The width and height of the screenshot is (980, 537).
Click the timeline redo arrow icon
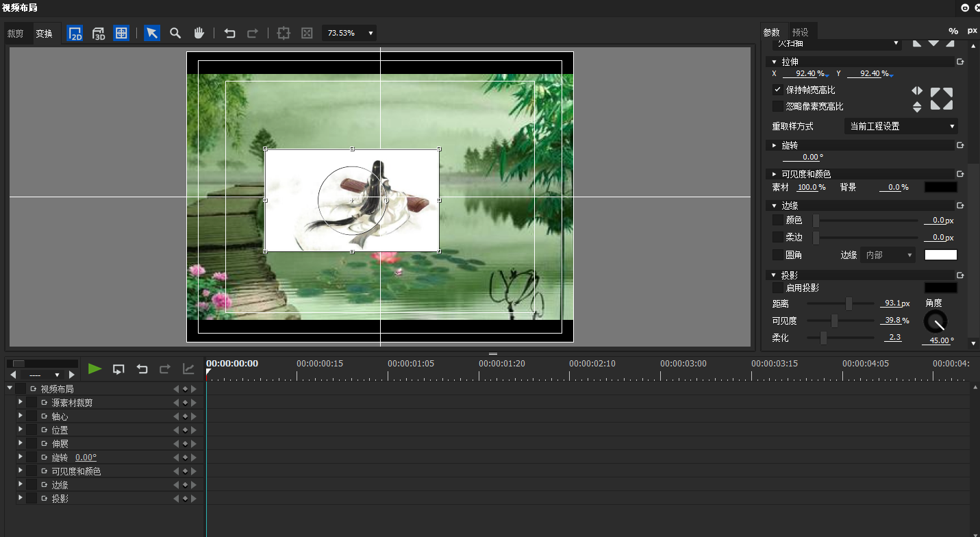click(165, 369)
